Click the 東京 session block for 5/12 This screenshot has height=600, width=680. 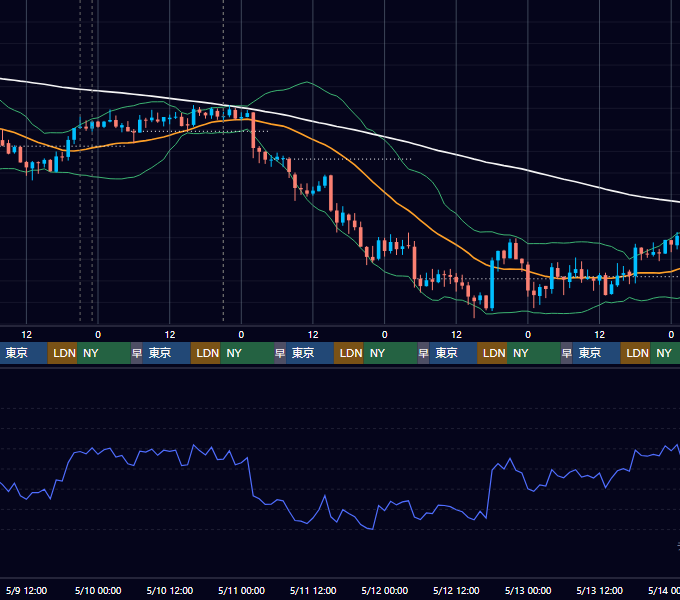(453, 353)
